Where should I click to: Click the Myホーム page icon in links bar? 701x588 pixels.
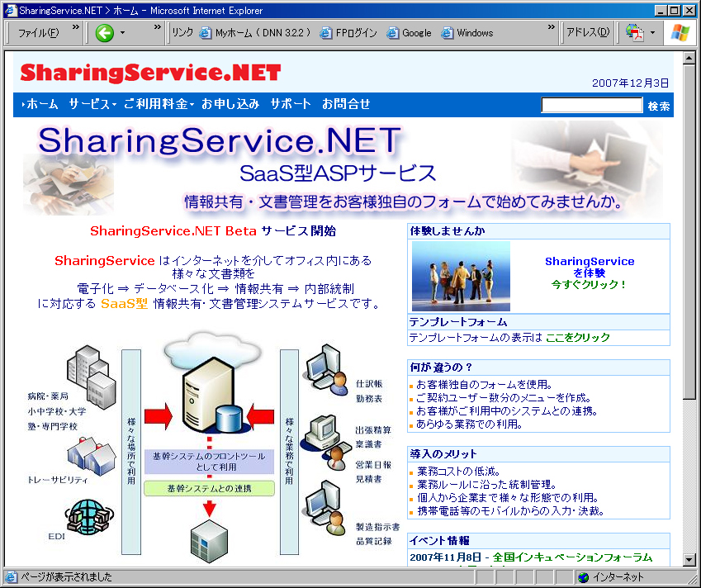point(206,33)
